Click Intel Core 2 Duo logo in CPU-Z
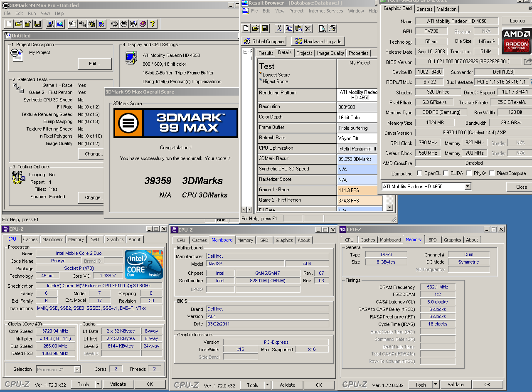The width and height of the screenshot is (532, 392). (144, 264)
